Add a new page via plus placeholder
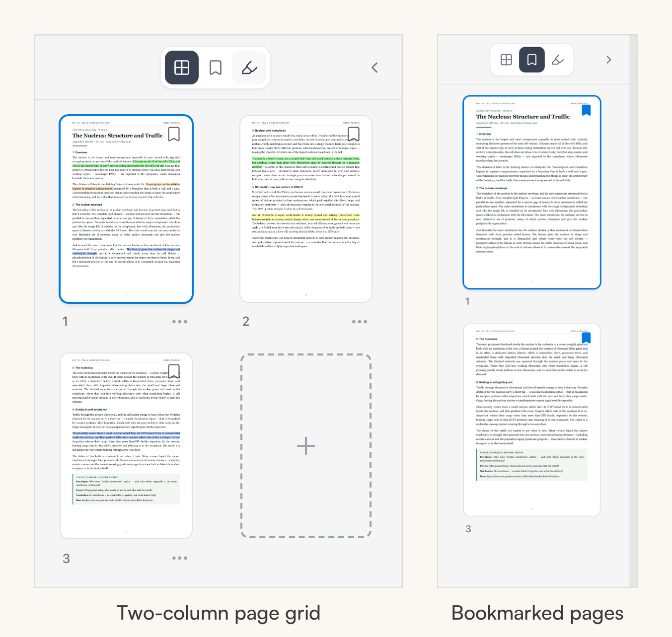The width and height of the screenshot is (672, 637). point(306,446)
